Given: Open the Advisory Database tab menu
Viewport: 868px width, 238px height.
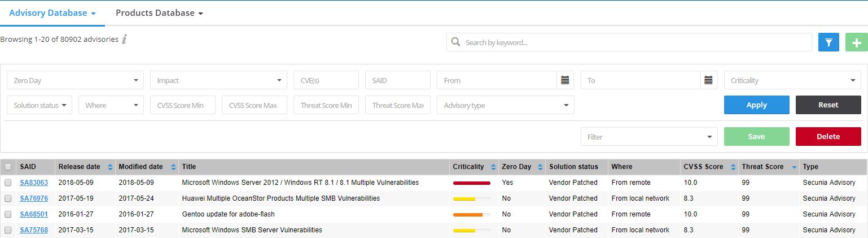Looking at the screenshot, I should click(x=52, y=13).
